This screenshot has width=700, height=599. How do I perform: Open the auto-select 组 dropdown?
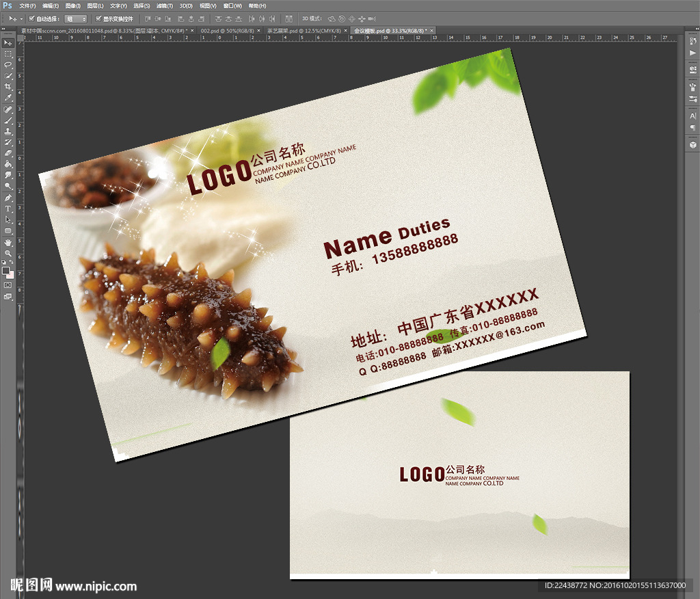pyautogui.click(x=75, y=19)
